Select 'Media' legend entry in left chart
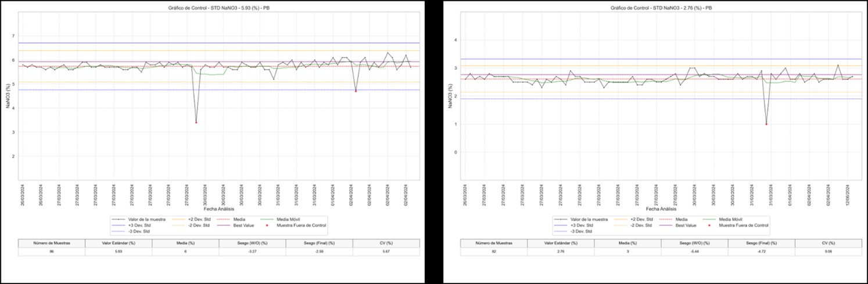Image resolution: width=868 pixels, height=284 pixels. 231,220
